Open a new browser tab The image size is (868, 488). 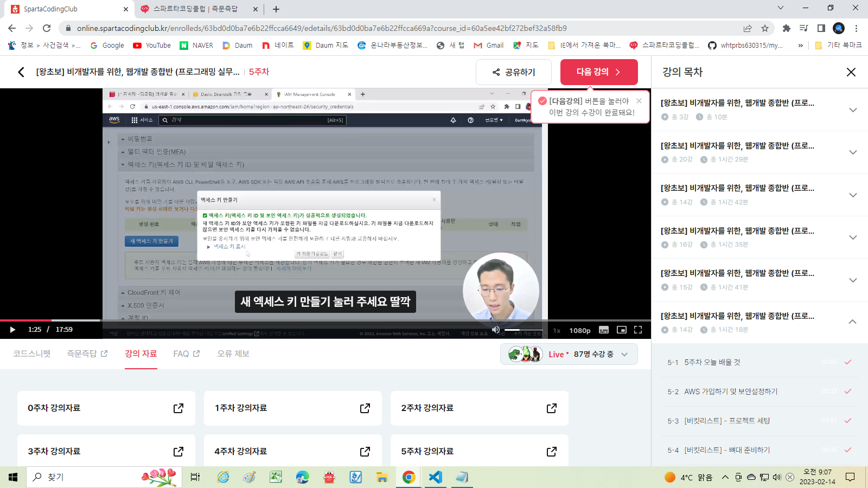pyautogui.click(x=276, y=9)
